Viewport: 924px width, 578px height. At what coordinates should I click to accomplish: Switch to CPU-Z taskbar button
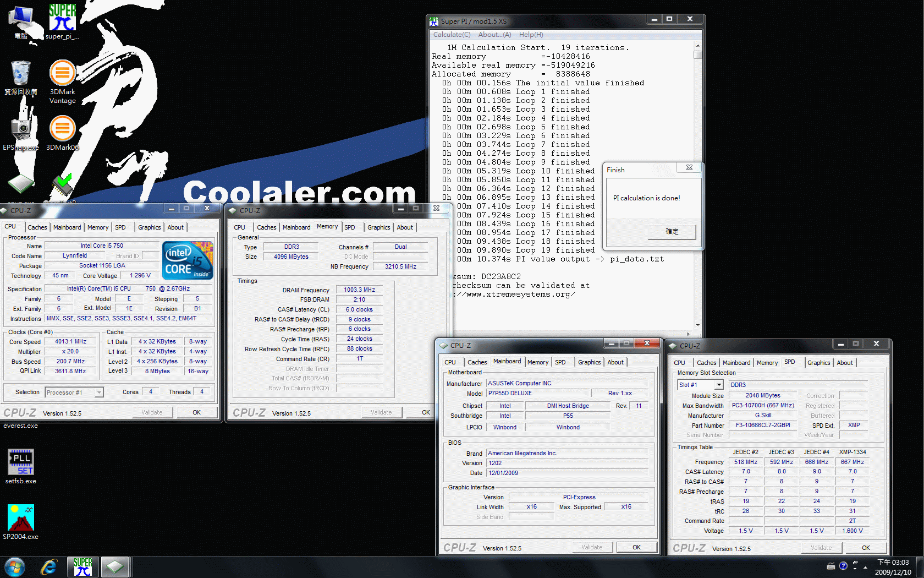[x=114, y=567]
